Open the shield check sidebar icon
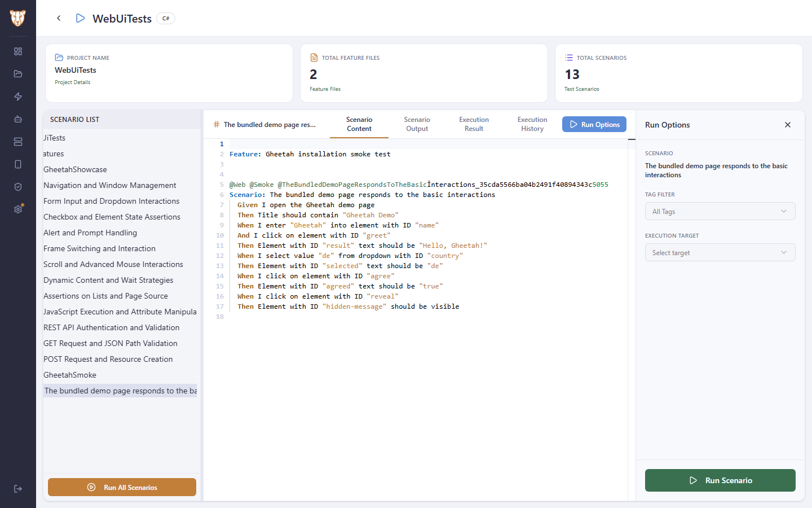Viewport: 812px width, 508px height. [x=18, y=187]
